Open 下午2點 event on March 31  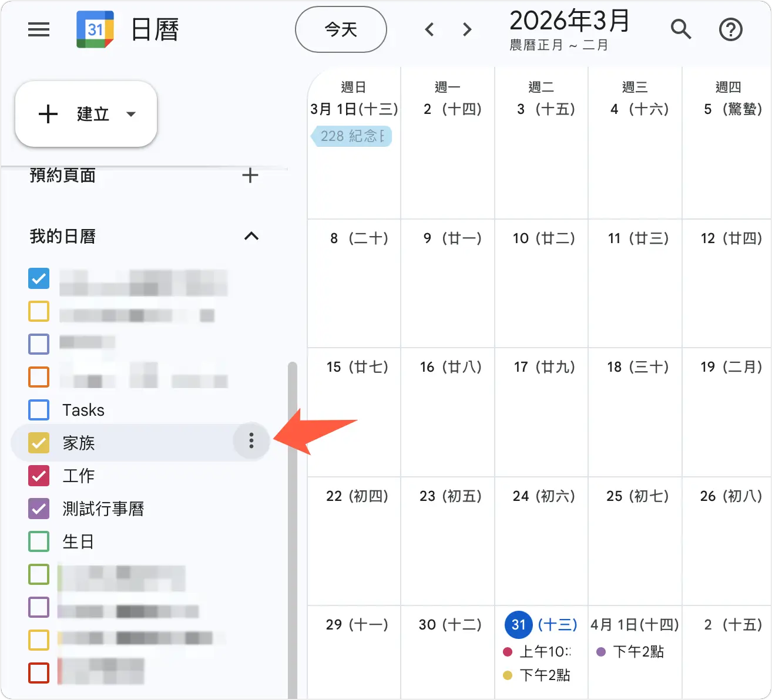click(537, 675)
